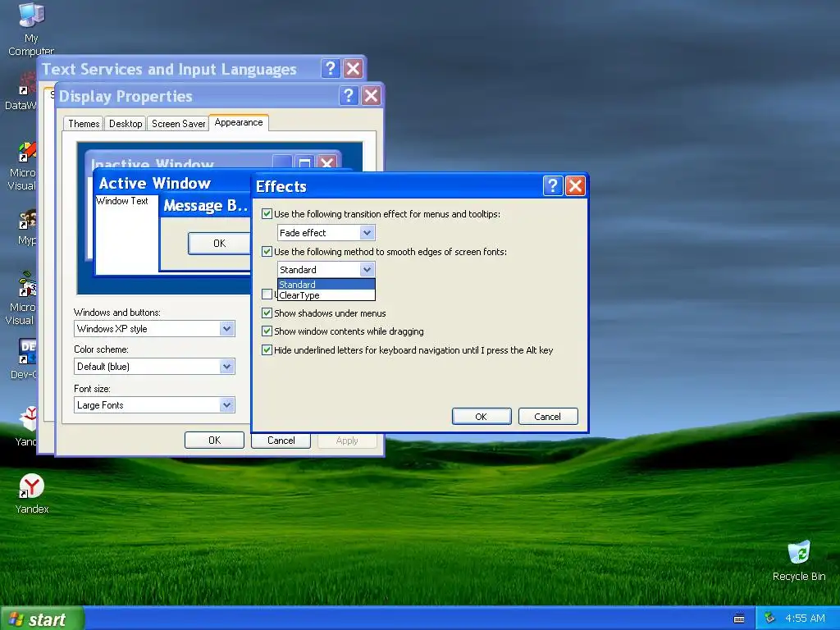Select the Appearance tab
The image size is (840, 630).
click(239, 123)
